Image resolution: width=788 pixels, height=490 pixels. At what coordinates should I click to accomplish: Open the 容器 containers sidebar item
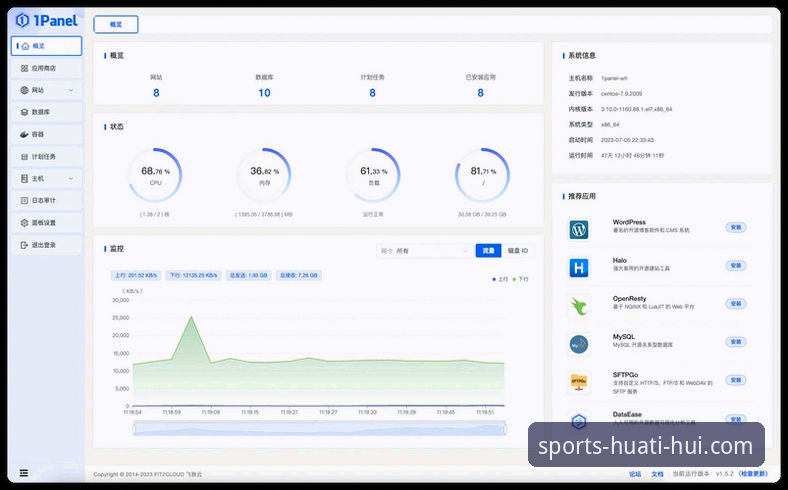[x=45, y=134]
